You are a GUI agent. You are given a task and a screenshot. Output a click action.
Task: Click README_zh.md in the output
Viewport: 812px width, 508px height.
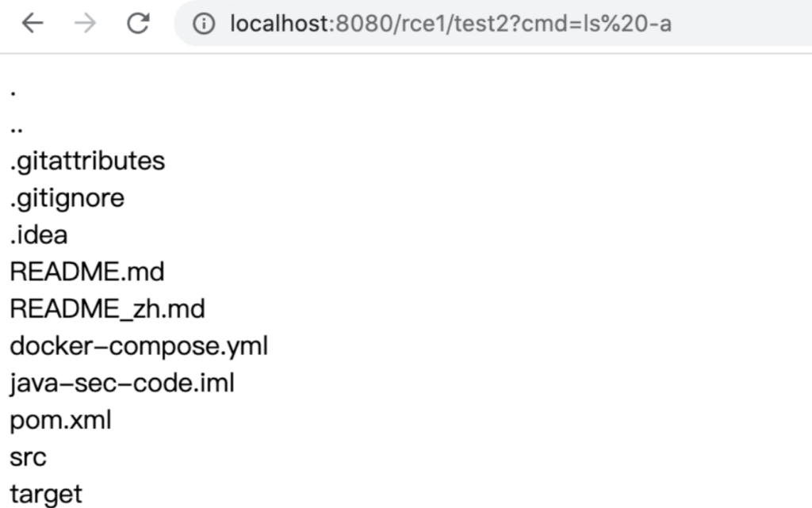(x=108, y=309)
